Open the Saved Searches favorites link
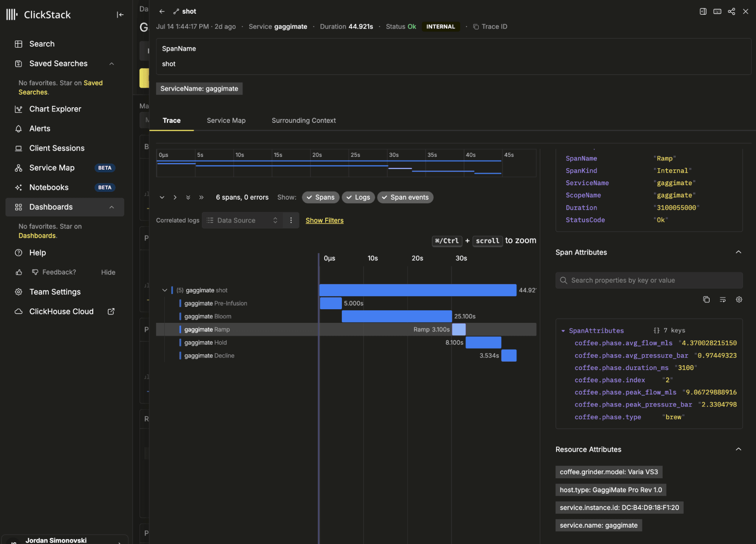756x544 pixels. 61,87
